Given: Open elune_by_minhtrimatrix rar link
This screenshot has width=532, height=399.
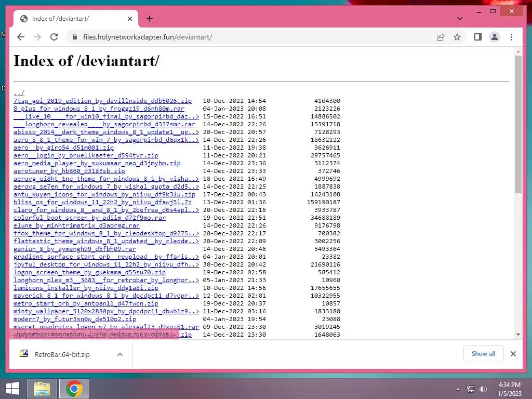Looking at the screenshot, I should (77, 225).
